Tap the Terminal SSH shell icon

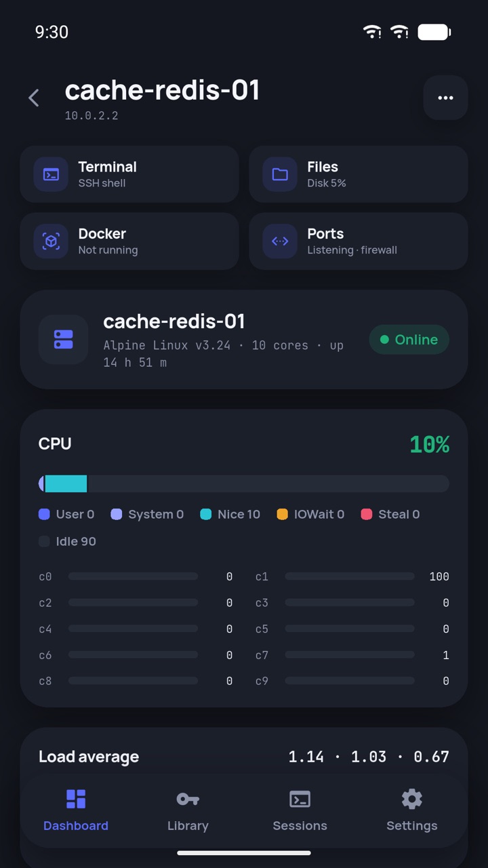(51, 174)
